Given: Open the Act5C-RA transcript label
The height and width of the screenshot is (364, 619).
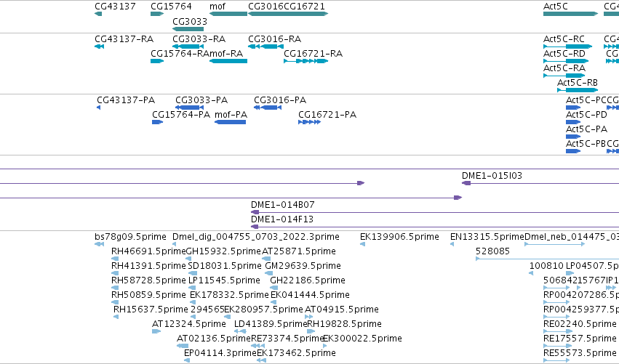Looking at the screenshot, I should [x=564, y=68].
